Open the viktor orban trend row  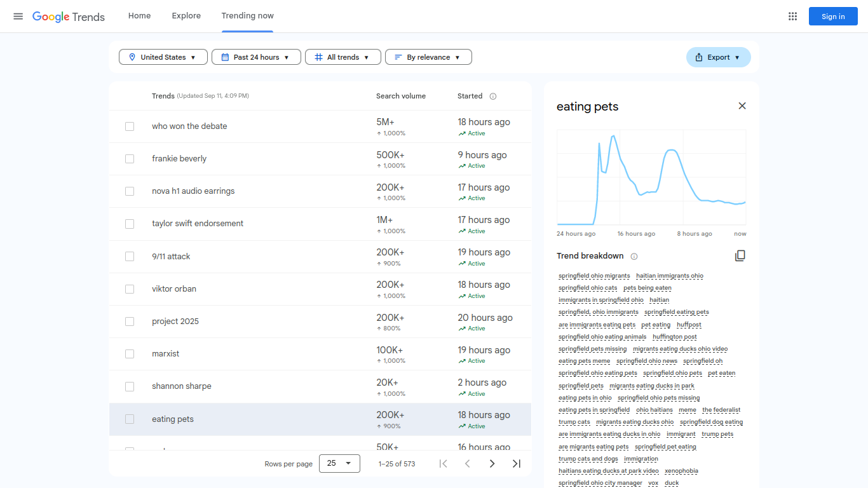pyautogui.click(x=320, y=289)
